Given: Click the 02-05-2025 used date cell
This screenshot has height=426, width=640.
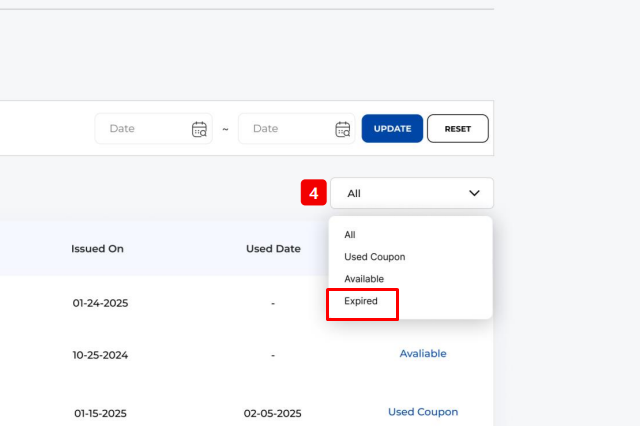Looking at the screenshot, I should 273,413.
